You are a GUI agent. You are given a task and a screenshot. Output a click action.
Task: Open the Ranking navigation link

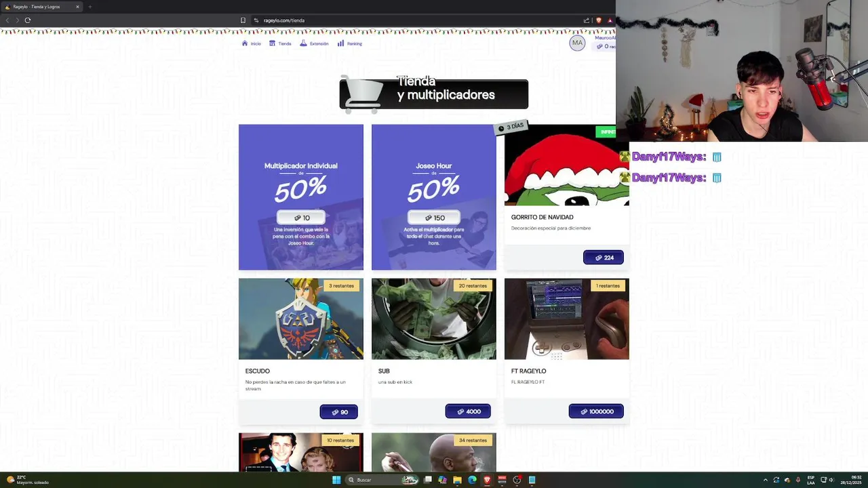click(350, 43)
